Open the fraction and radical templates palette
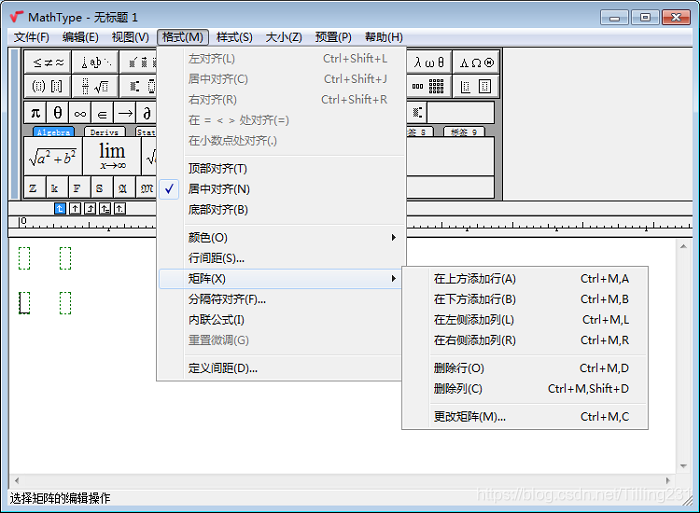Viewport: 700px width, 513px height. tap(96, 86)
